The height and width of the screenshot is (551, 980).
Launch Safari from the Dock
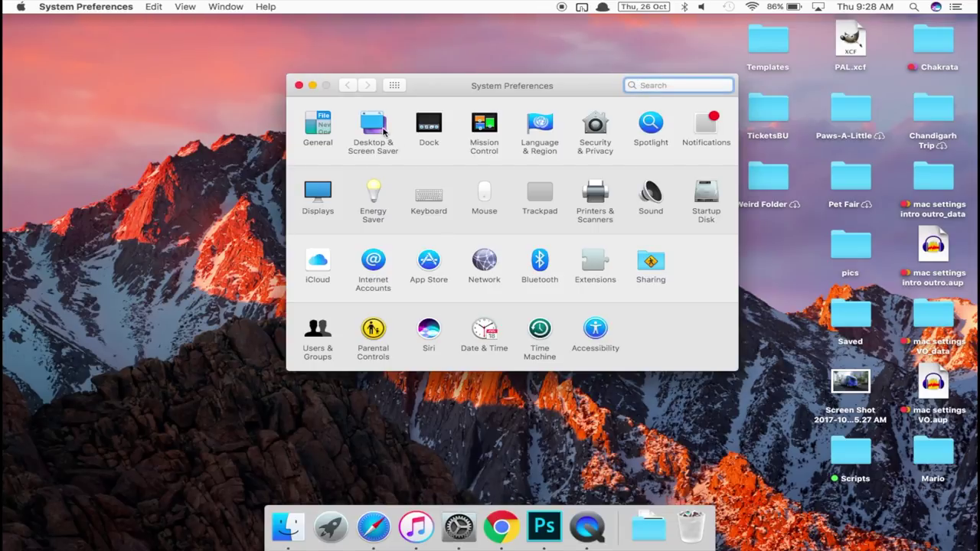tap(374, 527)
